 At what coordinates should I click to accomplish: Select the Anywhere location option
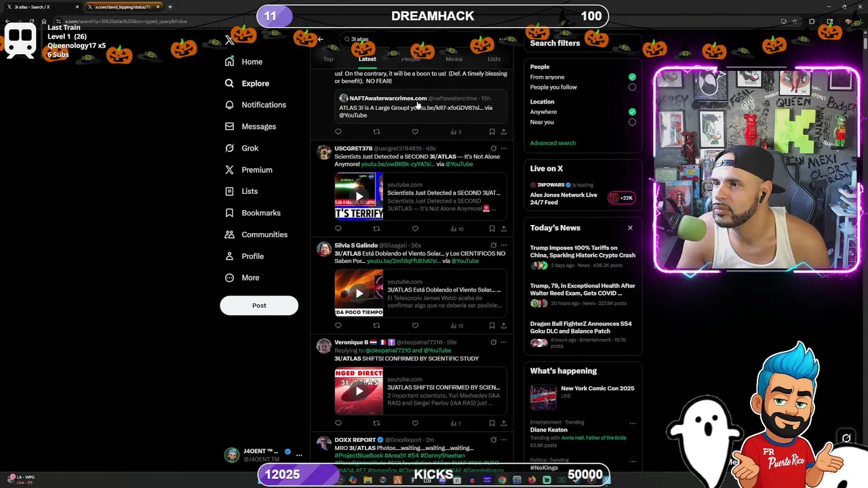point(632,112)
